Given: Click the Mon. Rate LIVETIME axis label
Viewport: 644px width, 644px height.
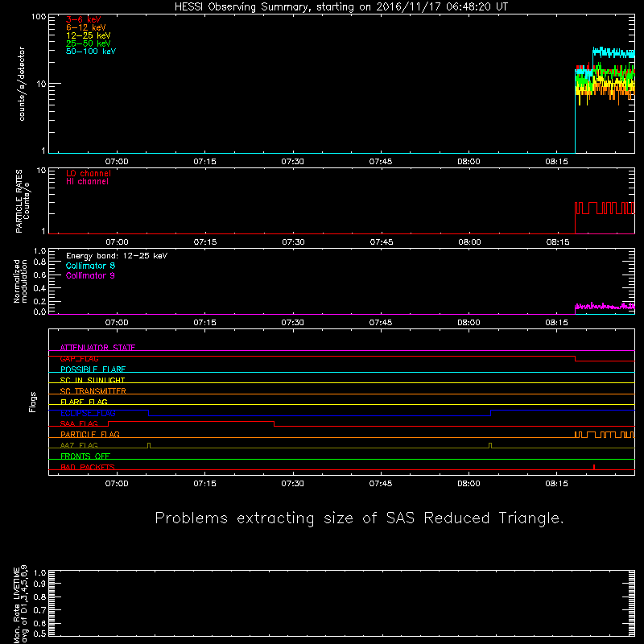Looking at the screenshot, I should point(20,605).
